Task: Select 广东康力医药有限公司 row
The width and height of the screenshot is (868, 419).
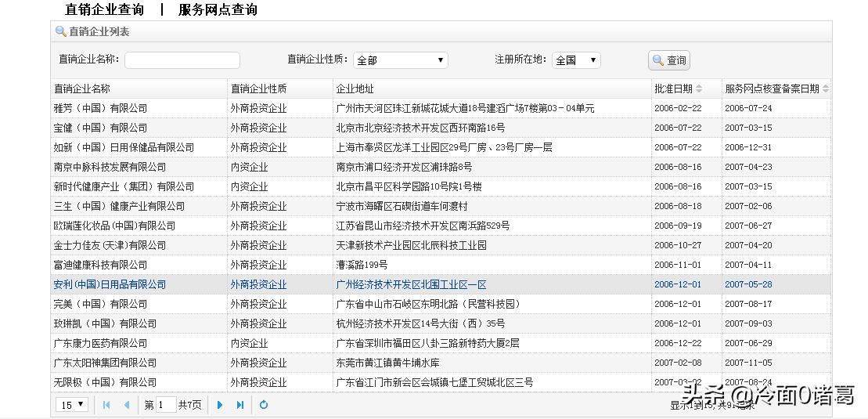Action: click(x=441, y=343)
